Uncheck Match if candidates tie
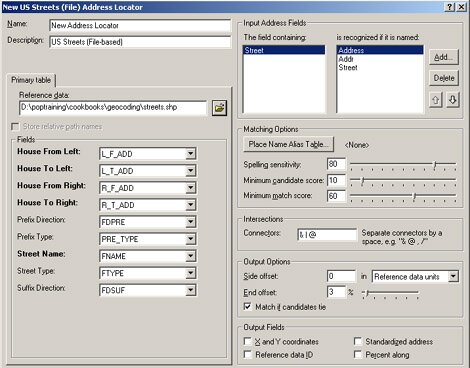This screenshot has width=470, height=368. (x=248, y=306)
